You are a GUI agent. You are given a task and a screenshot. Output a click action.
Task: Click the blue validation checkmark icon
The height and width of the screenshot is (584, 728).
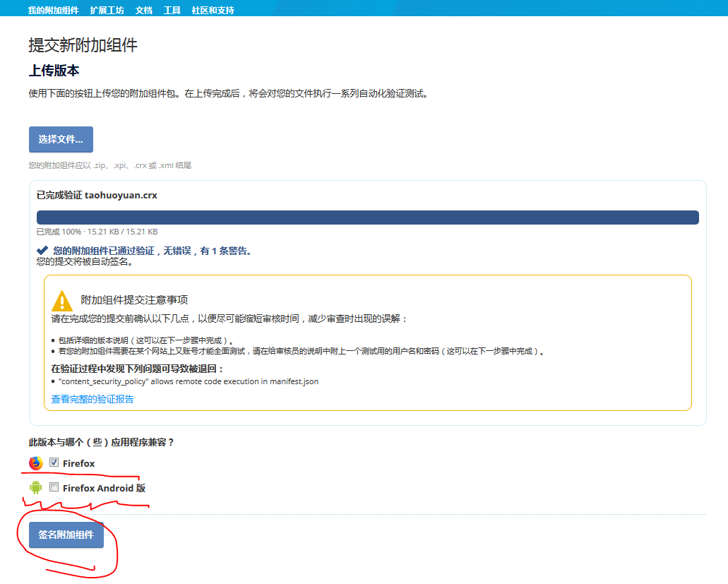[x=42, y=251]
